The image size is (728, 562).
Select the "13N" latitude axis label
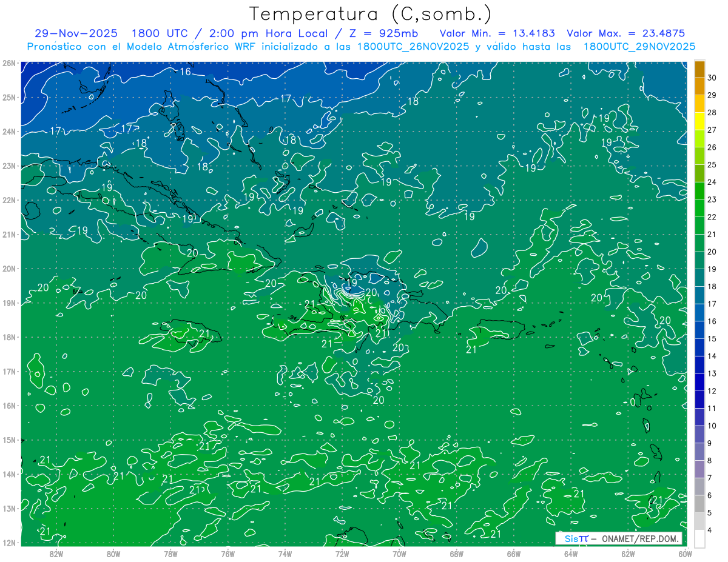click(x=9, y=509)
